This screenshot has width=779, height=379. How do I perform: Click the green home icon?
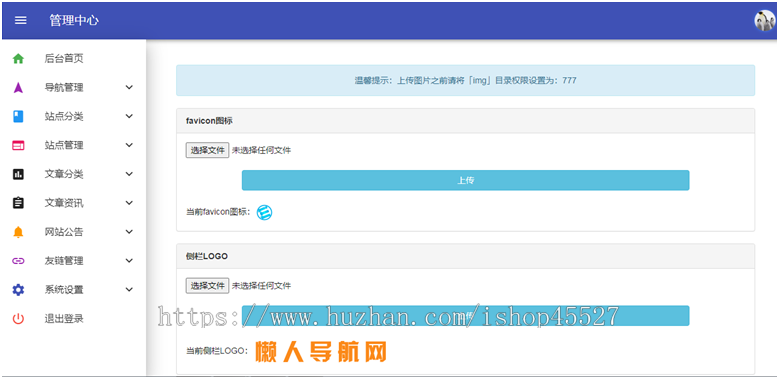tap(18, 59)
